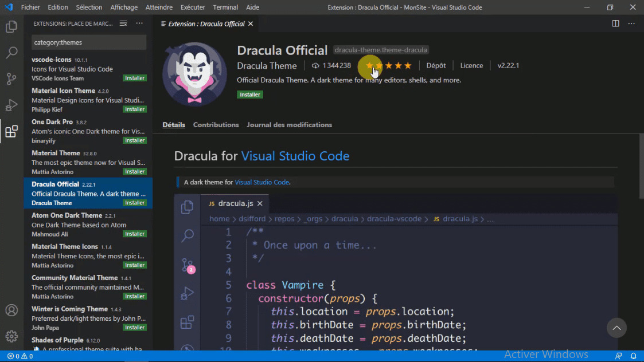The width and height of the screenshot is (644, 362).
Task: Click the dracula-theme.theme-dracula identifier
Action: pos(381,50)
